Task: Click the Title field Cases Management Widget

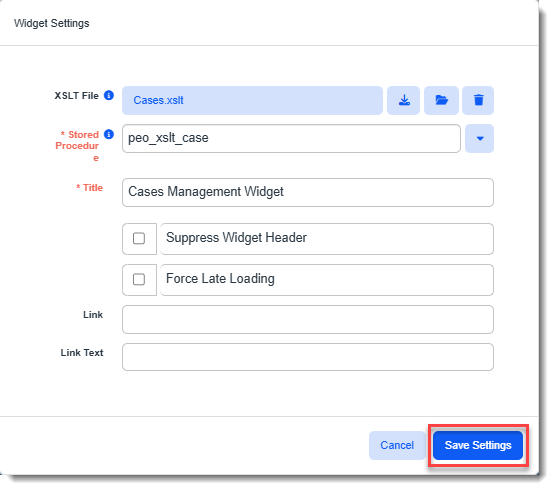Action: pyautogui.click(x=308, y=193)
